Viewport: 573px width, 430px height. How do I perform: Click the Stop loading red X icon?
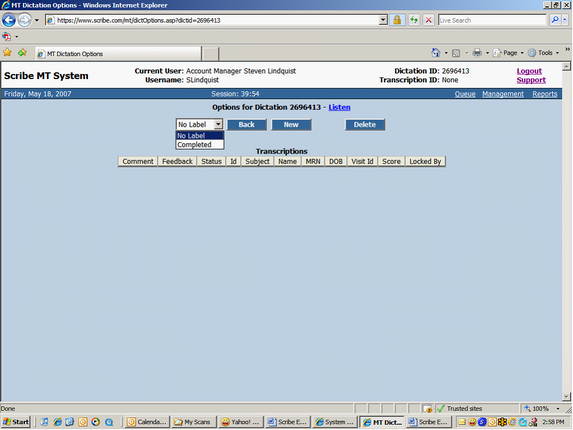[x=429, y=20]
